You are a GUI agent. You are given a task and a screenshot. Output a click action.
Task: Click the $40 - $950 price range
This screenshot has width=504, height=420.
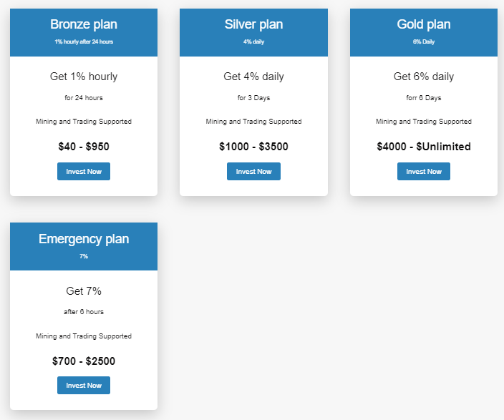click(84, 147)
